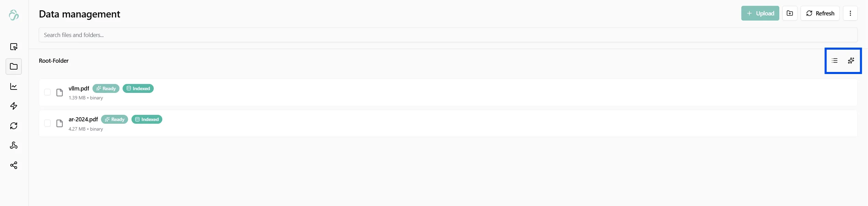Image resolution: width=868 pixels, height=206 pixels.
Task: Toggle the sparkle AI view icon
Action: click(x=851, y=61)
